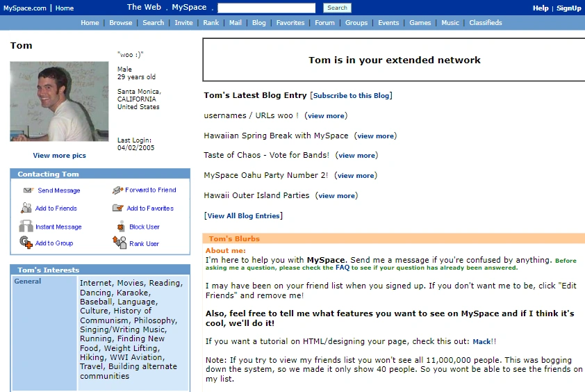
Task: Open the Games navigation item
Action: coord(420,23)
